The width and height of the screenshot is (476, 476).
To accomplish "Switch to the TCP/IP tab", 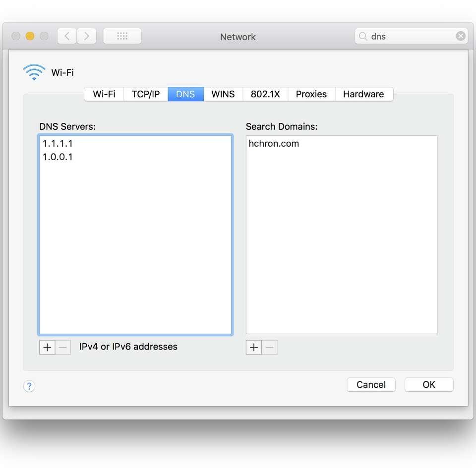I will click(x=145, y=94).
